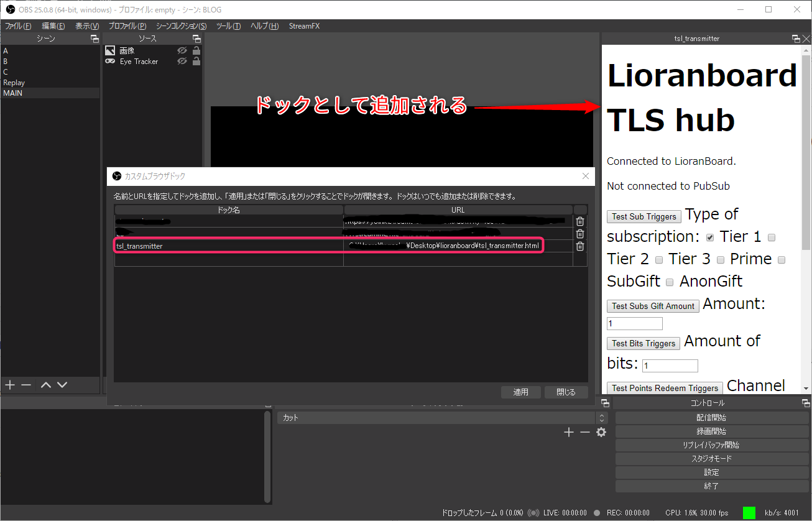This screenshot has height=521, width=812.
Task: Undock the ソース panel with its float icon
Action: click(196, 39)
